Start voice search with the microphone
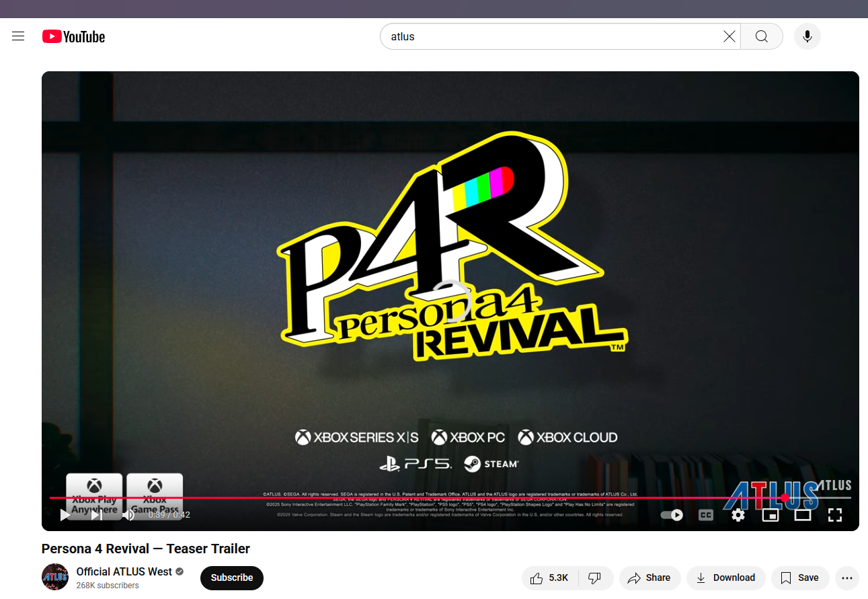 (807, 36)
